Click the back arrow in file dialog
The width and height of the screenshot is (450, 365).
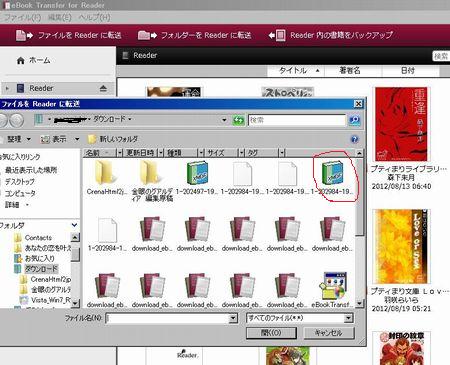[3, 120]
